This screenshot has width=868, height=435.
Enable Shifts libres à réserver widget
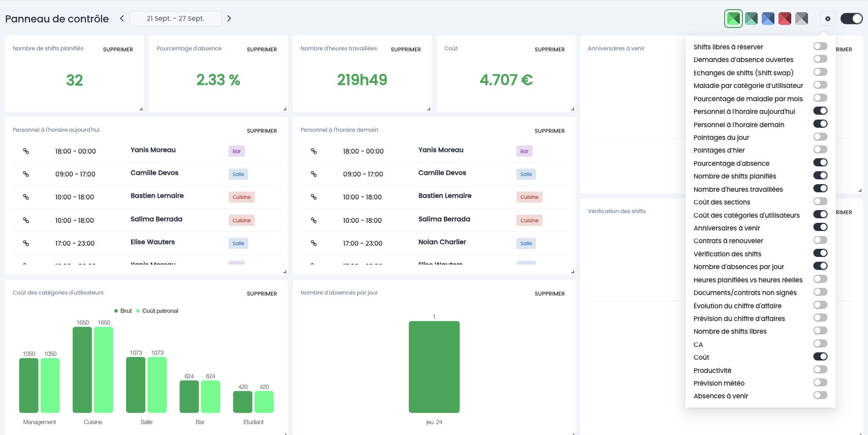[820, 46]
